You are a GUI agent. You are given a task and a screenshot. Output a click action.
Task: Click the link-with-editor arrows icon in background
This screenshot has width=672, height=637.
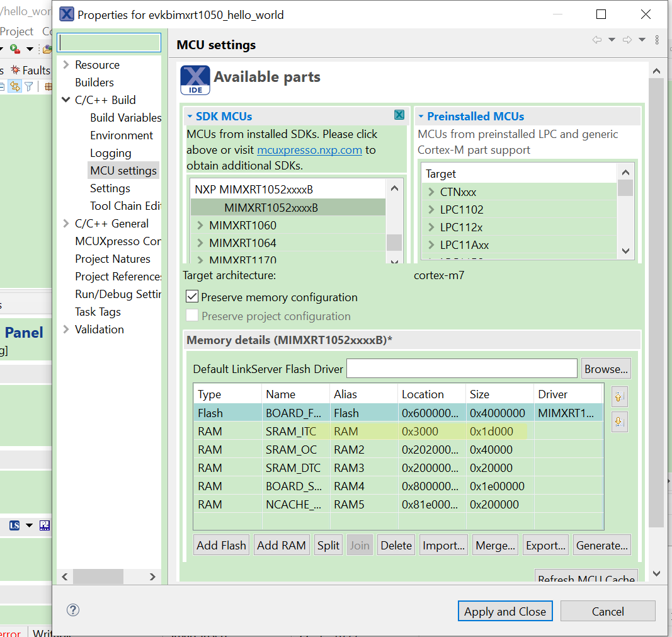15,86
